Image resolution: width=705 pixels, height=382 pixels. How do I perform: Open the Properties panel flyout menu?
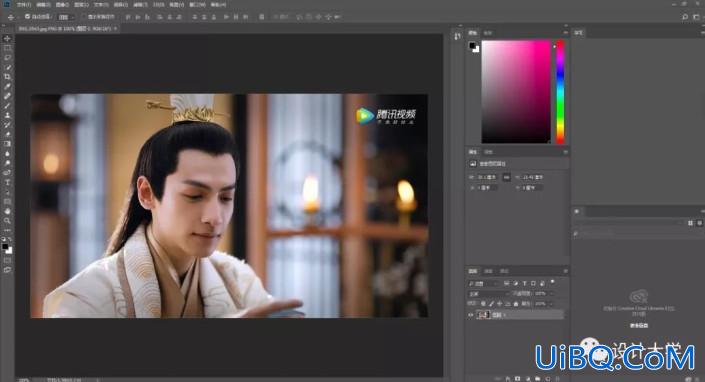(x=565, y=152)
